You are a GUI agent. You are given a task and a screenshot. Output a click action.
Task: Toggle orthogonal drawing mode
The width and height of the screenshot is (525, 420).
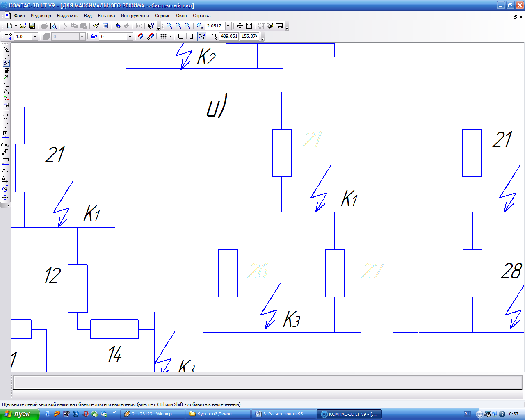pyautogui.click(x=192, y=37)
